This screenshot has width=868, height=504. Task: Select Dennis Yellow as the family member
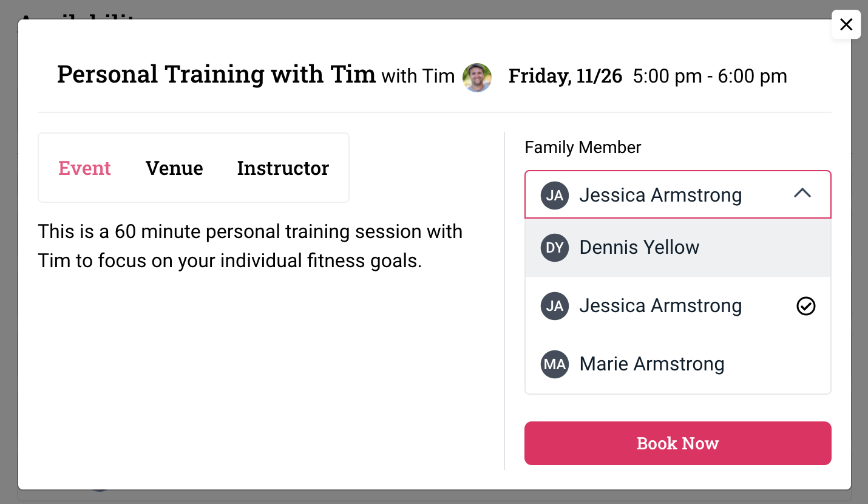pos(639,247)
